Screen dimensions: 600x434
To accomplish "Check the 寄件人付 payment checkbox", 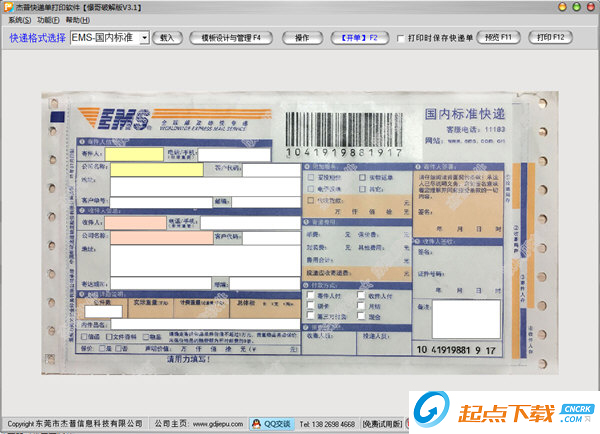I will 311,295.
